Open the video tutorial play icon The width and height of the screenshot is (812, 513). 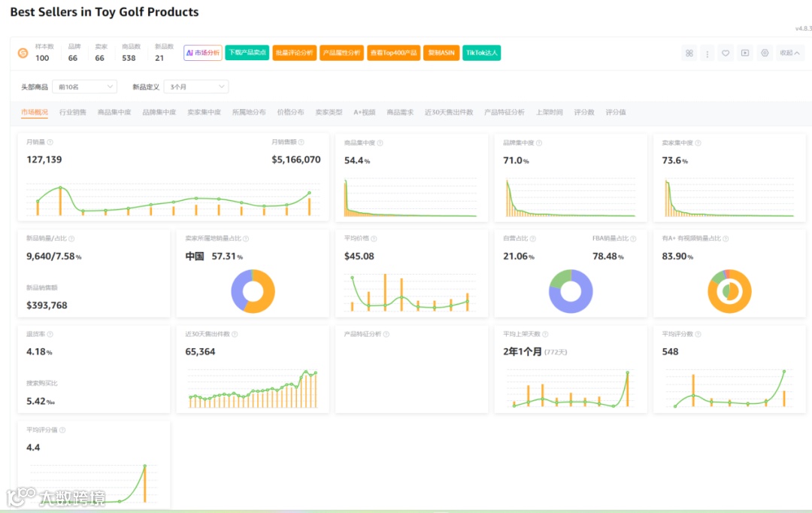[x=745, y=53]
